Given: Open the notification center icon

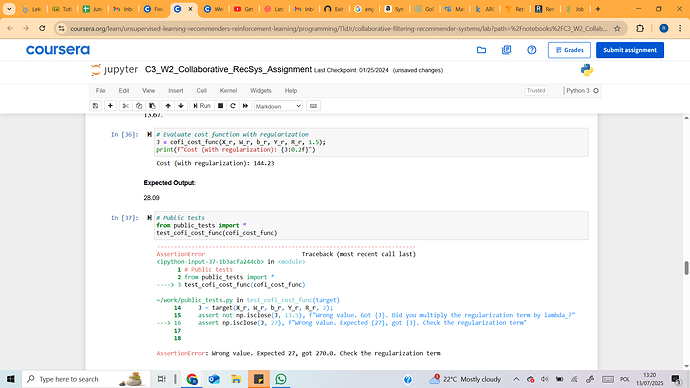Looking at the screenshot, I should (676, 379).
